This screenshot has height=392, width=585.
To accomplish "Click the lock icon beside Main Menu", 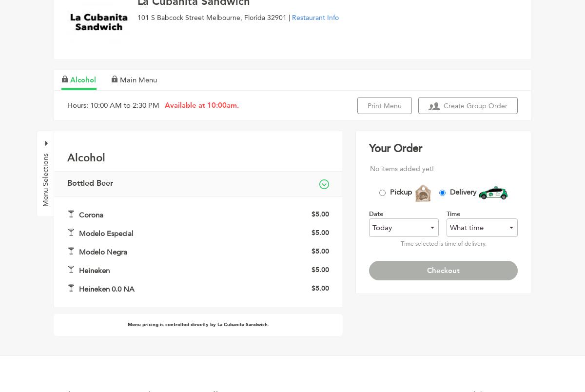I will pos(115,79).
